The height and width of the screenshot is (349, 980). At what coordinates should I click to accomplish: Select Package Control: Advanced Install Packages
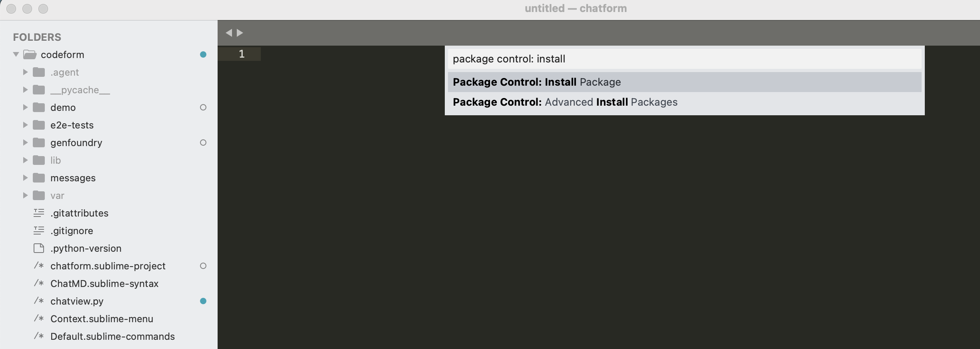click(x=684, y=102)
